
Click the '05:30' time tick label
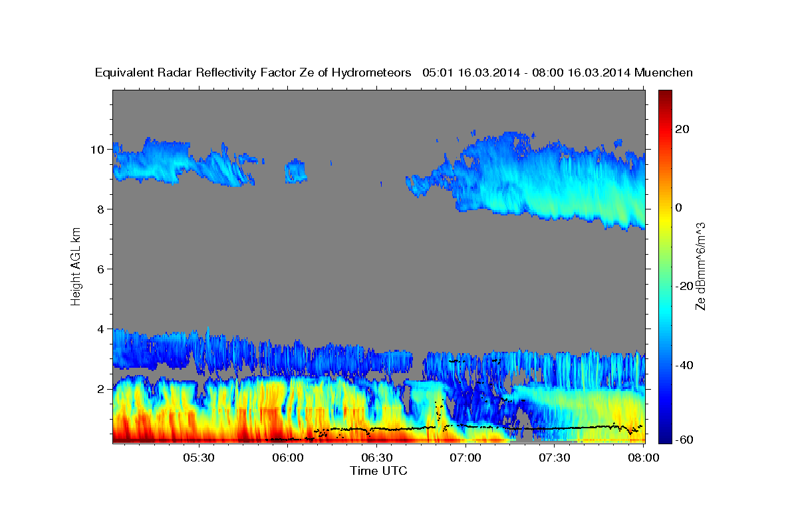click(x=199, y=458)
